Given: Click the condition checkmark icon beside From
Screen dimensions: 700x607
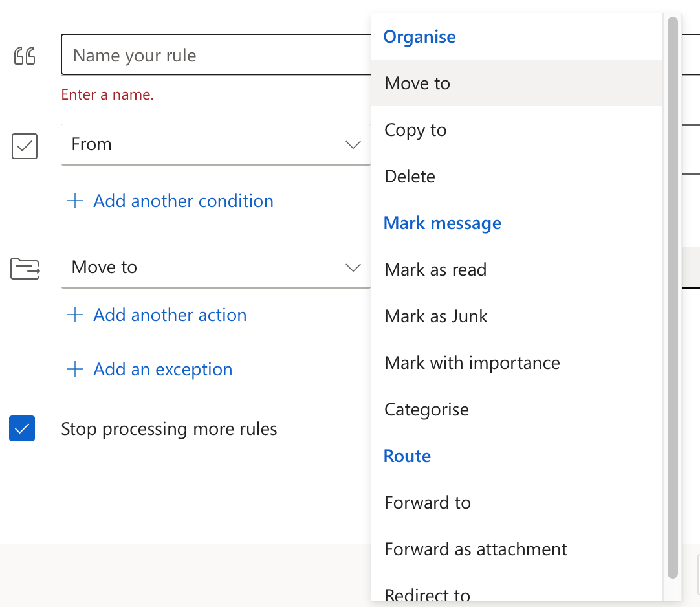Looking at the screenshot, I should coord(25,146).
